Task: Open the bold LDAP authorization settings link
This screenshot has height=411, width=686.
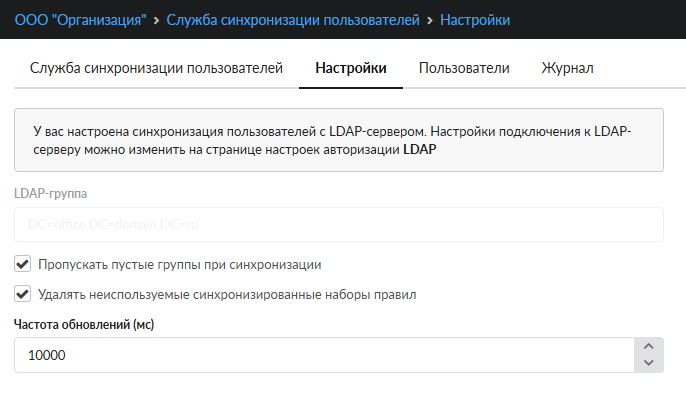Action: (419, 150)
